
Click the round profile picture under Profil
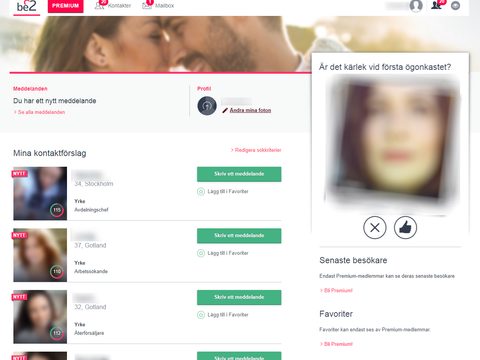coord(207,106)
